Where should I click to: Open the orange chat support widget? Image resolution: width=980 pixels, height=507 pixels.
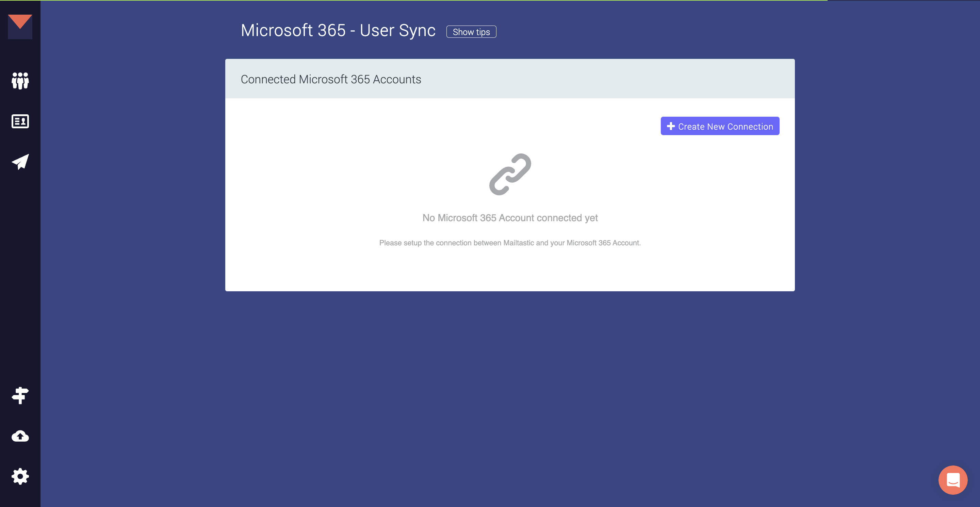tap(953, 480)
